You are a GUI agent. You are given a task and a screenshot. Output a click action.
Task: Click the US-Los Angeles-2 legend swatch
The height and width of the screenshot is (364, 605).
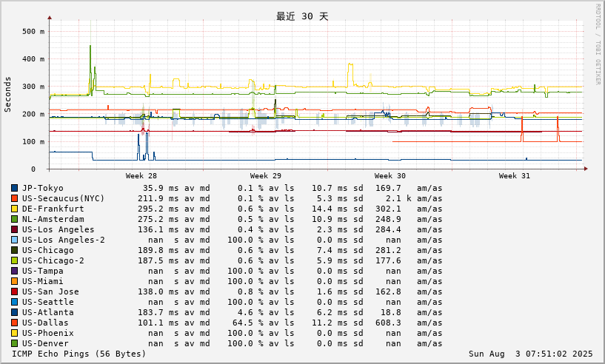(14, 240)
